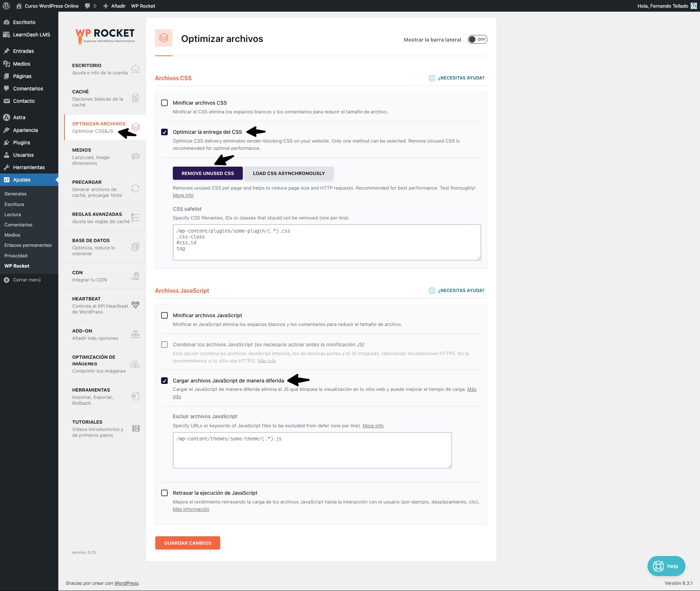
Task: Enable Retrasar la ejecución de JavaScript
Action: click(164, 493)
